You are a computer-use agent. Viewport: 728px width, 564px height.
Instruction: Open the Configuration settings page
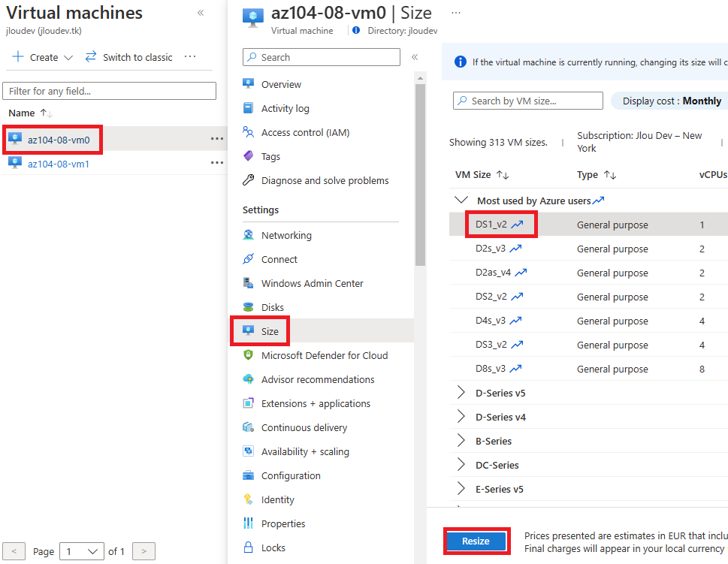(291, 476)
